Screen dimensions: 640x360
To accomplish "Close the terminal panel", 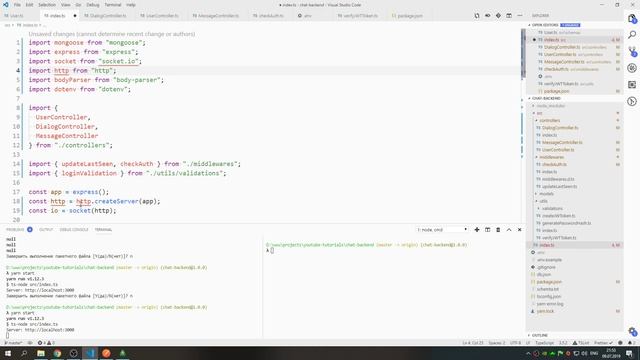I will pyautogui.click(x=520, y=230).
